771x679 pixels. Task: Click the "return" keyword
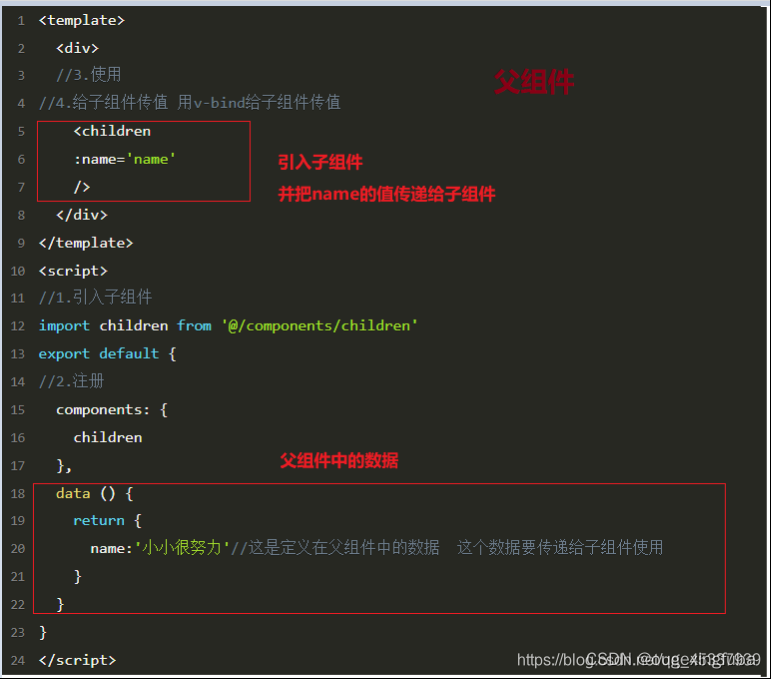99,521
